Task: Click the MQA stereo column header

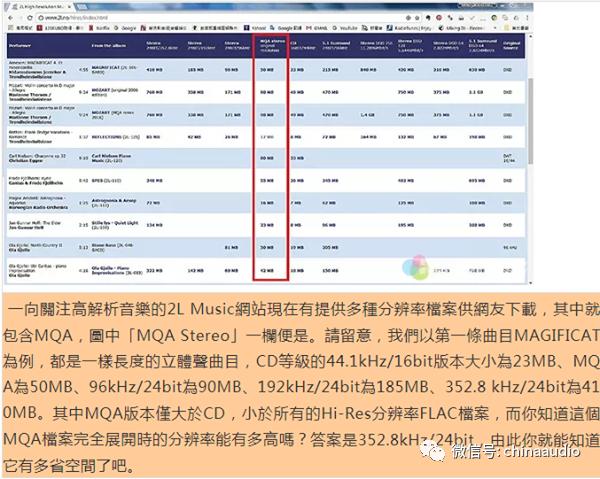Action: [271, 45]
